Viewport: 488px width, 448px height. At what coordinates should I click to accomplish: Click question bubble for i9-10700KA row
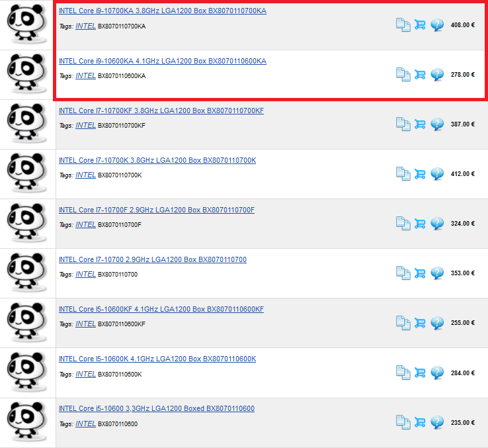[437, 25]
